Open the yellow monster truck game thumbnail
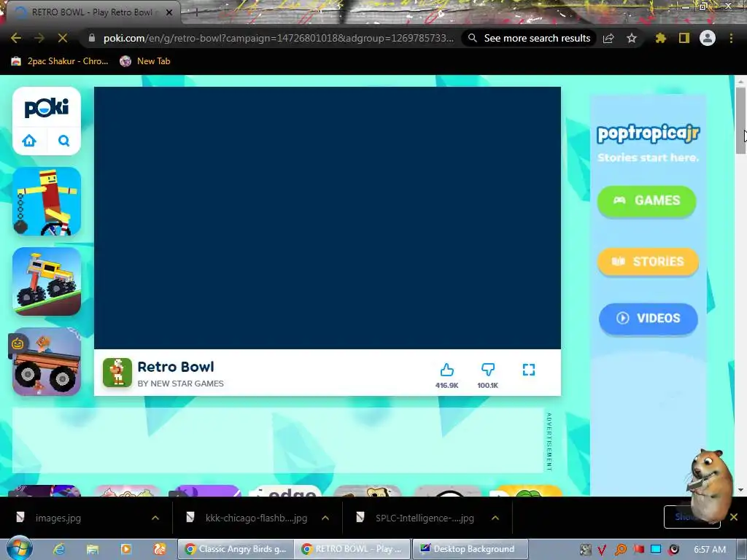 point(47,281)
